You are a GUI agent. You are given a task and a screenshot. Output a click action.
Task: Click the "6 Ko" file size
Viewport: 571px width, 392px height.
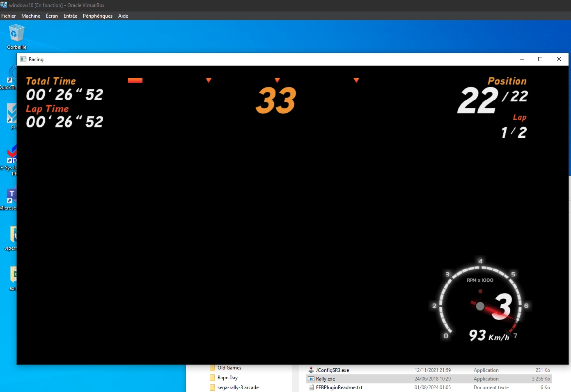(x=545, y=387)
